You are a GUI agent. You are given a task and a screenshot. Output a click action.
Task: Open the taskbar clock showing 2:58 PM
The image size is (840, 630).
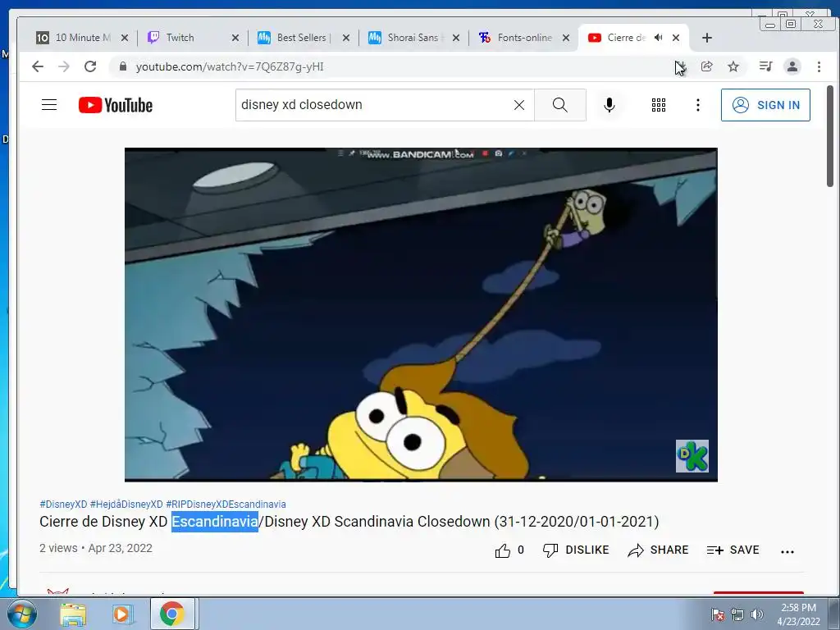pyautogui.click(x=798, y=614)
